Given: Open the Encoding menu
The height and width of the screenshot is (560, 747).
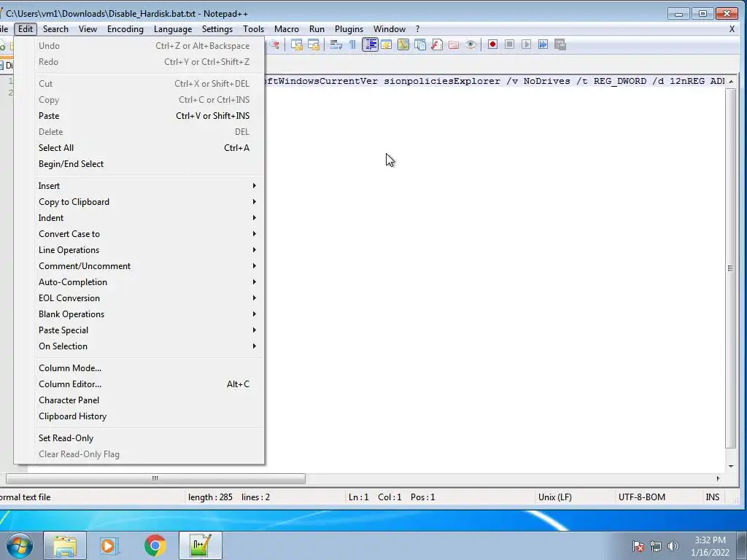Looking at the screenshot, I should coord(125,29).
